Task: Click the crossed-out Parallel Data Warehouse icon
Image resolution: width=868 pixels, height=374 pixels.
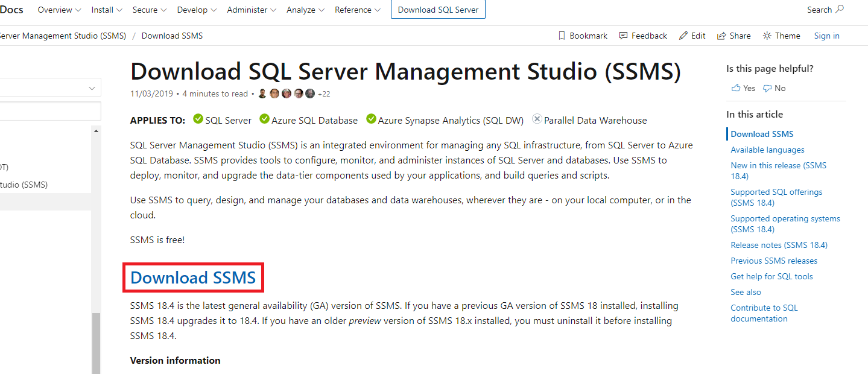Action: pos(536,118)
